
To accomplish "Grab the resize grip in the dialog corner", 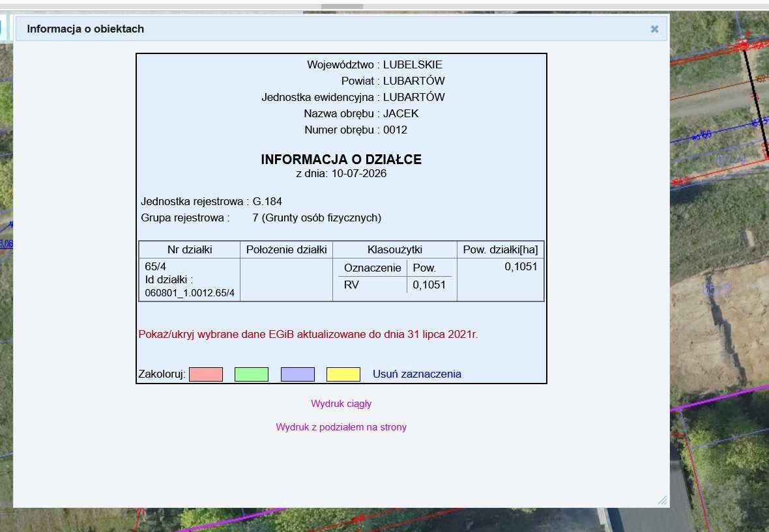I will pos(662,500).
